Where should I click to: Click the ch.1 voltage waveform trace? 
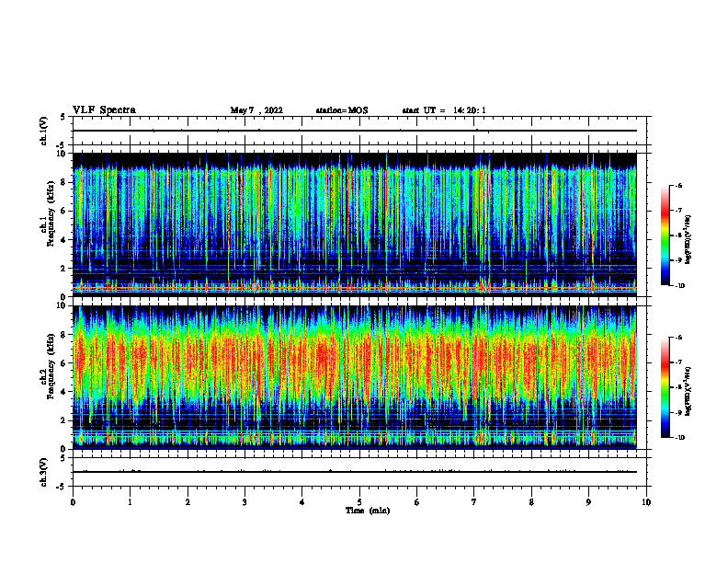[354, 131]
